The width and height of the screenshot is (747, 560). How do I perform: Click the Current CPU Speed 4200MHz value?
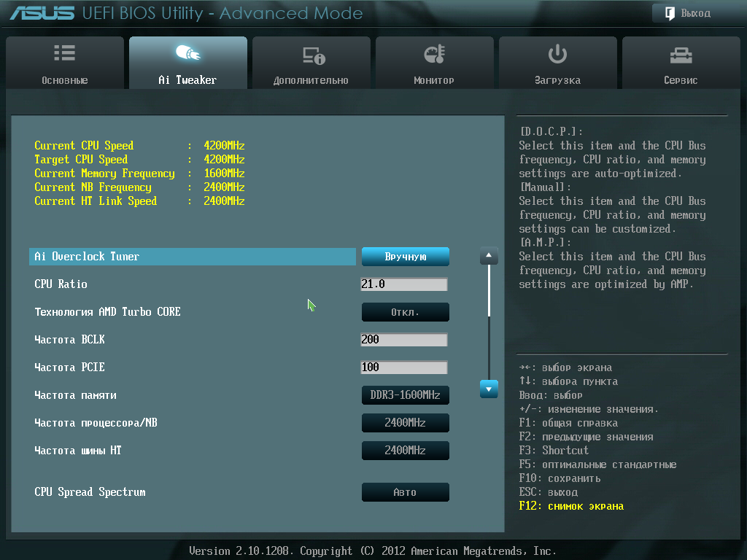pos(225,145)
